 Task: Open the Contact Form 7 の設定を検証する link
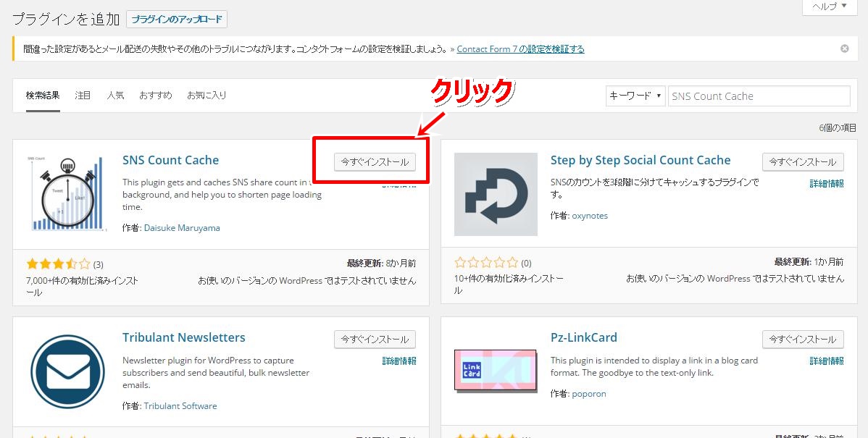(520, 49)
